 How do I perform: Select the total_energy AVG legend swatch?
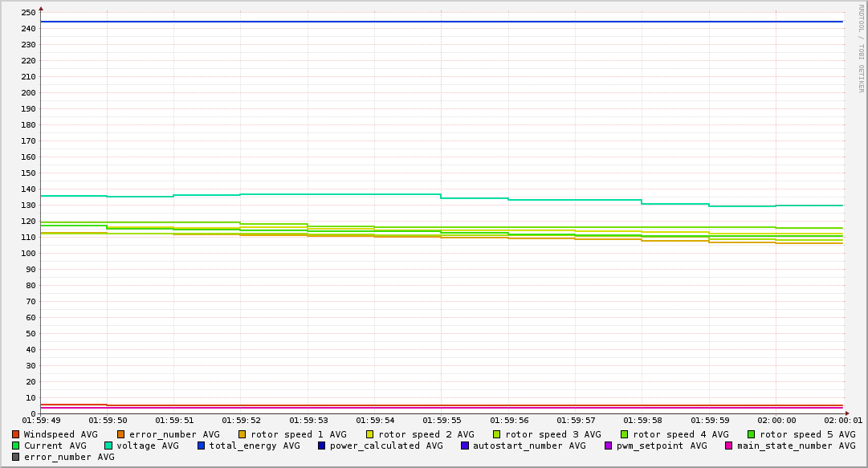pos(202,446)
